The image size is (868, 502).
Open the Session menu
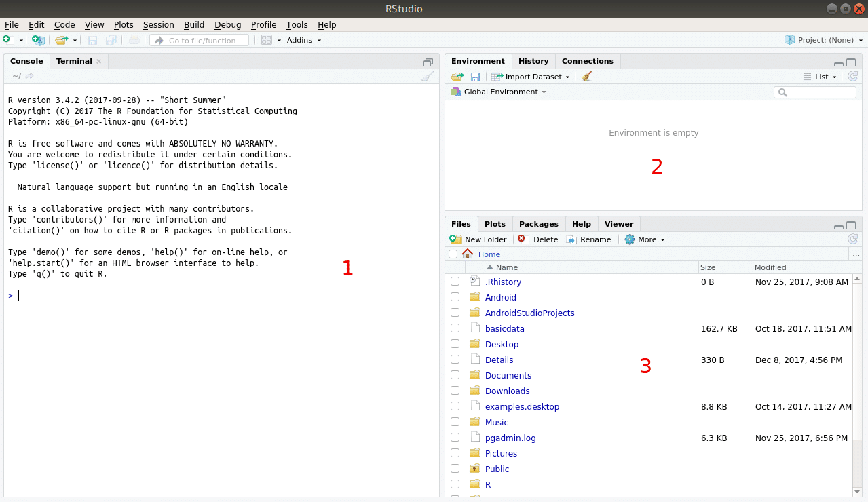158,24
